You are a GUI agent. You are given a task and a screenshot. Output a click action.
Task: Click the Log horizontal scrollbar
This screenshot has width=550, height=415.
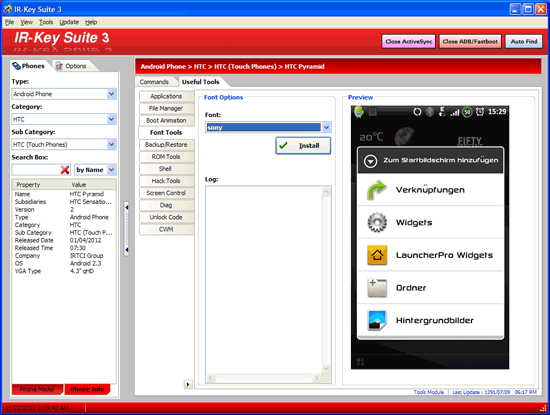click(x=263, y=378)
